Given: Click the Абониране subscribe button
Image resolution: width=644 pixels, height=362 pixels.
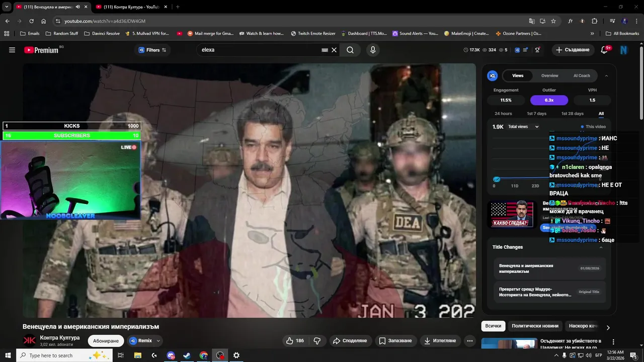Looking at the screenshot, I should [106, 340].
